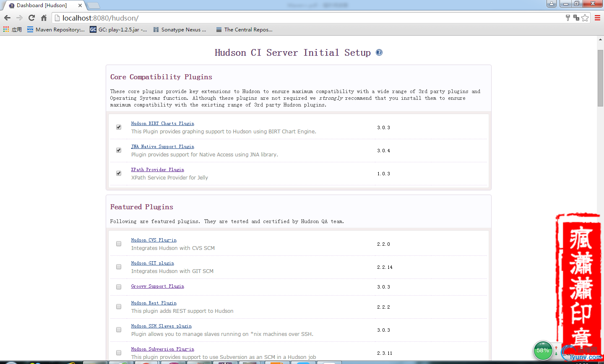Open the JNA Native Support Plugin link
Screen dimensions: 604x364
pyautogui.click(x=163, y=146)
